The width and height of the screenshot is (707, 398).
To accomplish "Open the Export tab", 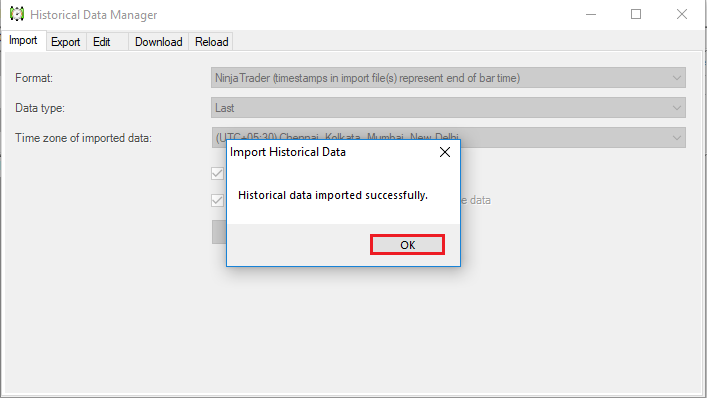I will coord(66,42).
